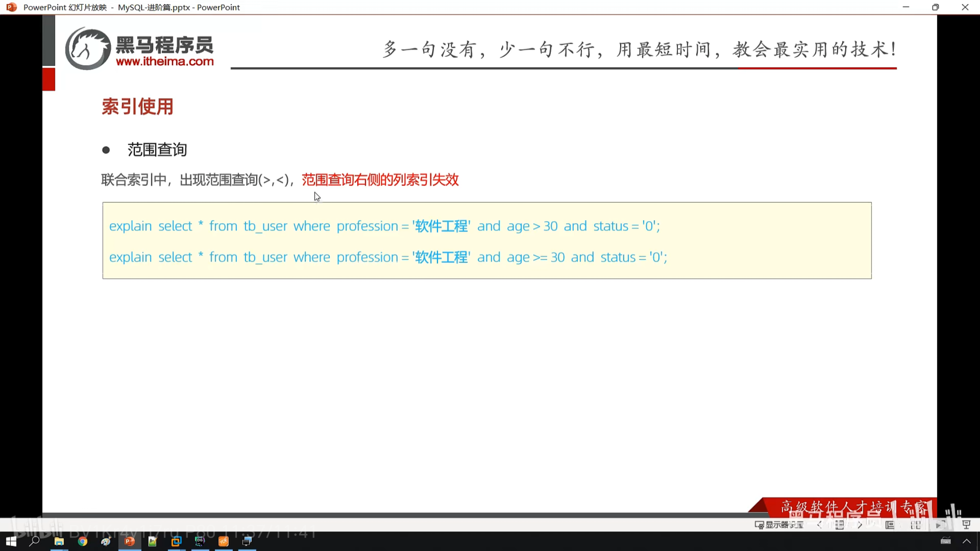The width and height of the screenshot is (980, 551).
Task: Launch Google Chrome from the taskbar
Action: [x=82, y=541]
